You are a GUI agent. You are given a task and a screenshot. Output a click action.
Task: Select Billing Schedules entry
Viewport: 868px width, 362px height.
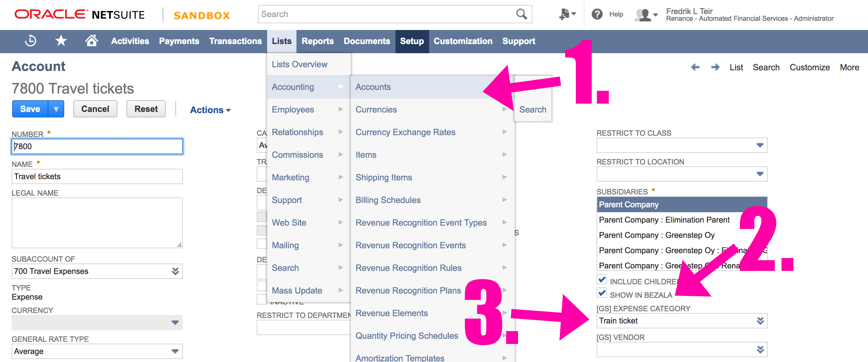tap(432, 200)
